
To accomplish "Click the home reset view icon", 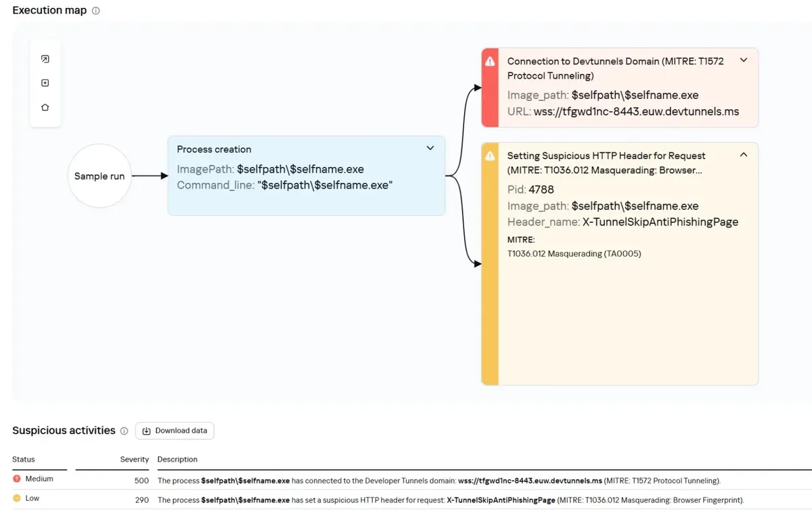I will coord(45,107).
